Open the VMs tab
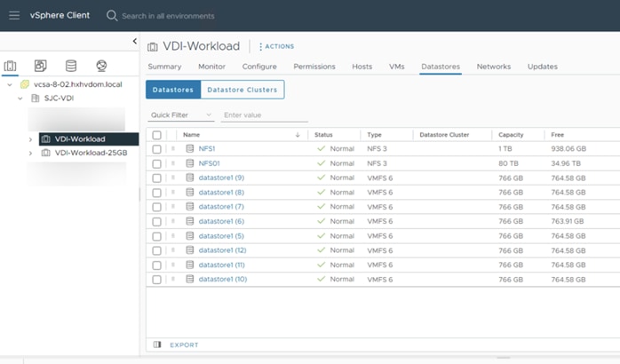 [x=396, y=67]
